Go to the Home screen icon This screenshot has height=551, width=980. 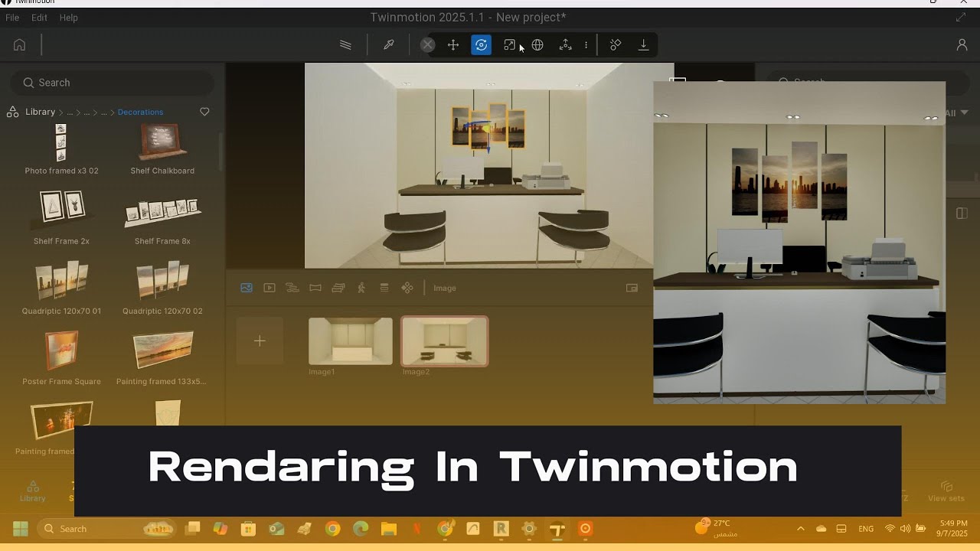click(20, 45)
